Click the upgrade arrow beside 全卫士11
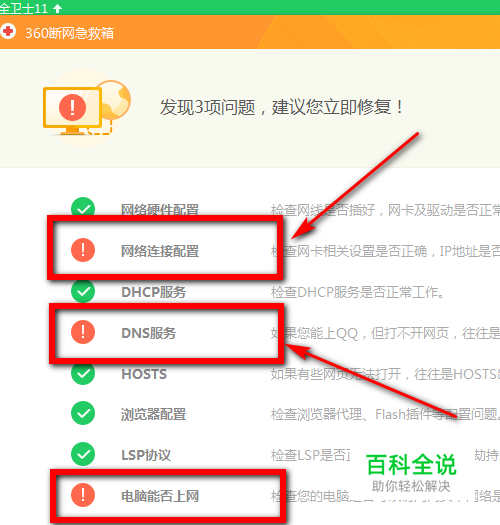The height and width of the screenshot is (525, 500). (x=58, y=8)
